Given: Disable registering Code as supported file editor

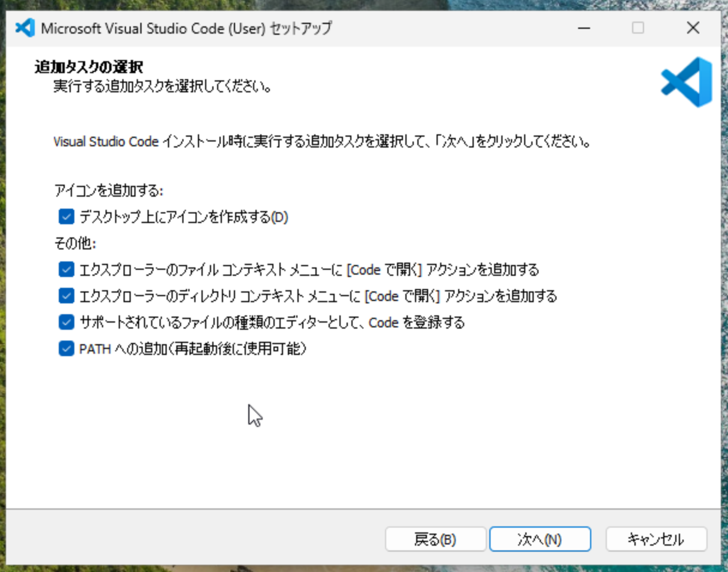Looking at the screenshot, I should coord(66,323).
